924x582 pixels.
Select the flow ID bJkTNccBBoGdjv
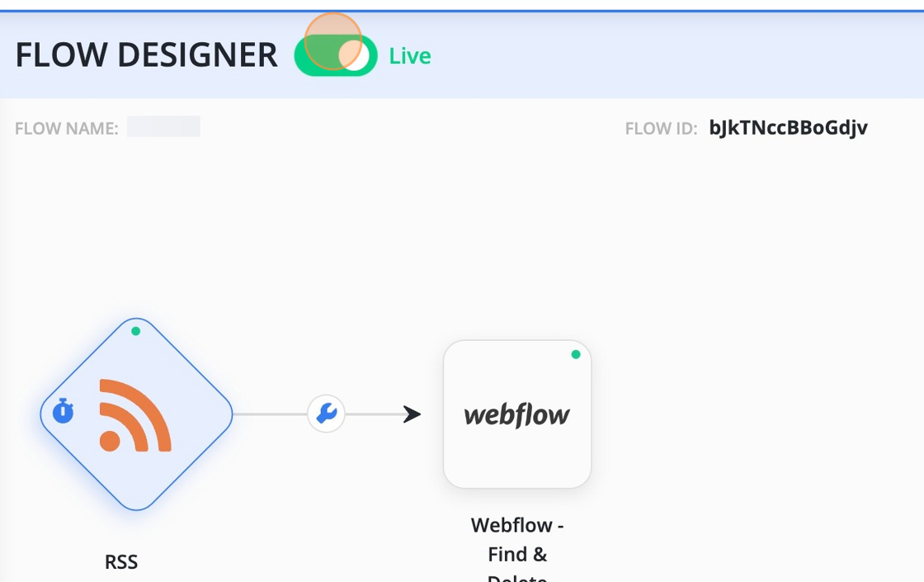point(788,127)
